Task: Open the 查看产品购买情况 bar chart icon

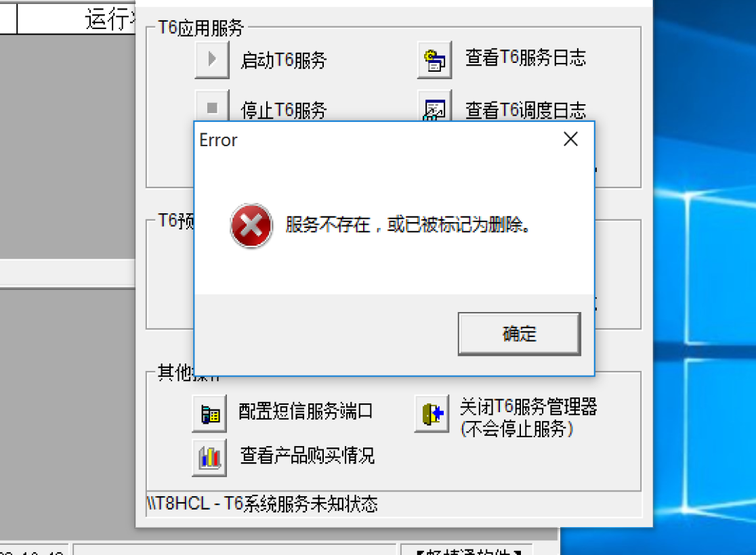Action: click(209, 458)
